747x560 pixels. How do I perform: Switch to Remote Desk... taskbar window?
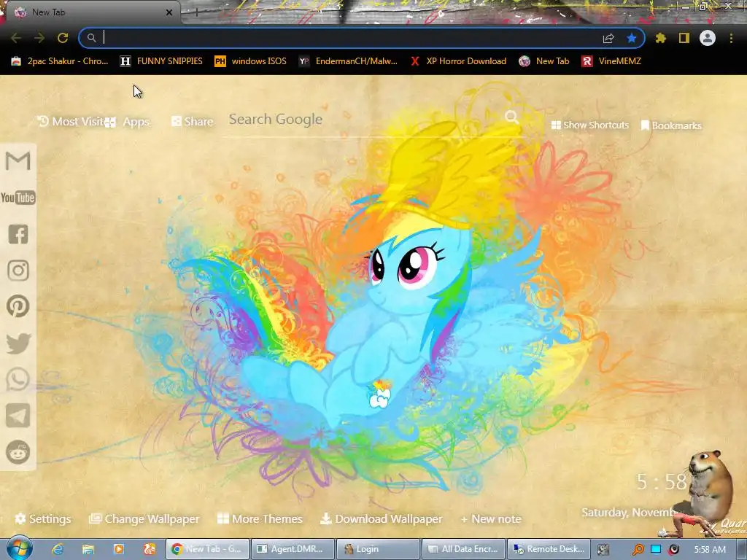pos(549,549)
